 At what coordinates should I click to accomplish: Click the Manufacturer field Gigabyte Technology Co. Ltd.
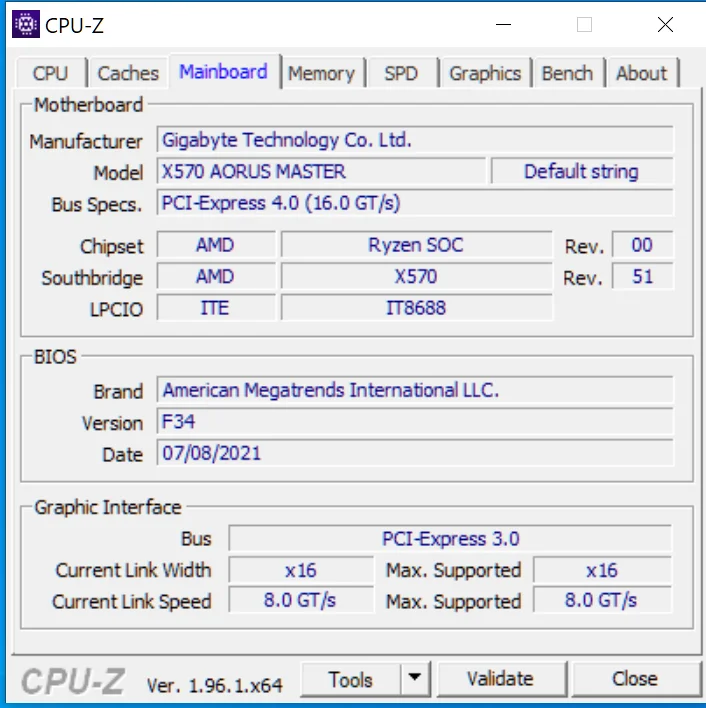tap(415, 140)
